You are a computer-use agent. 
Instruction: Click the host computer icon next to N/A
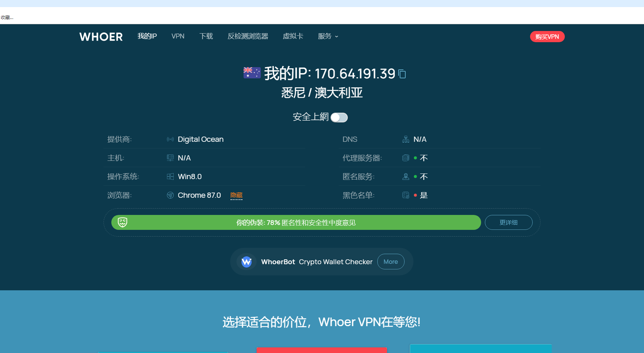170,158
